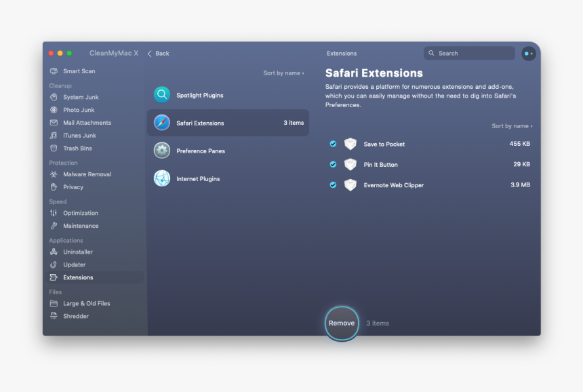
Task: Click the Privacy hand icon
Action: pos(54,187)
